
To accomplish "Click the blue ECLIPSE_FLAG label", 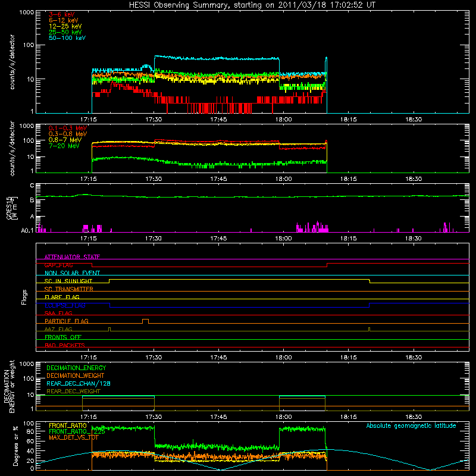I will coord(65,305).
